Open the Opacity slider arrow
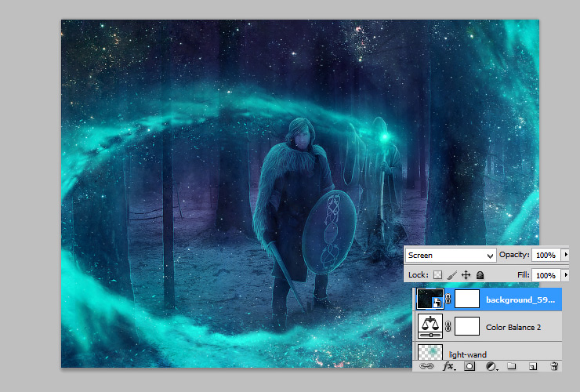The image size is (580, 392). click(566, 255)
